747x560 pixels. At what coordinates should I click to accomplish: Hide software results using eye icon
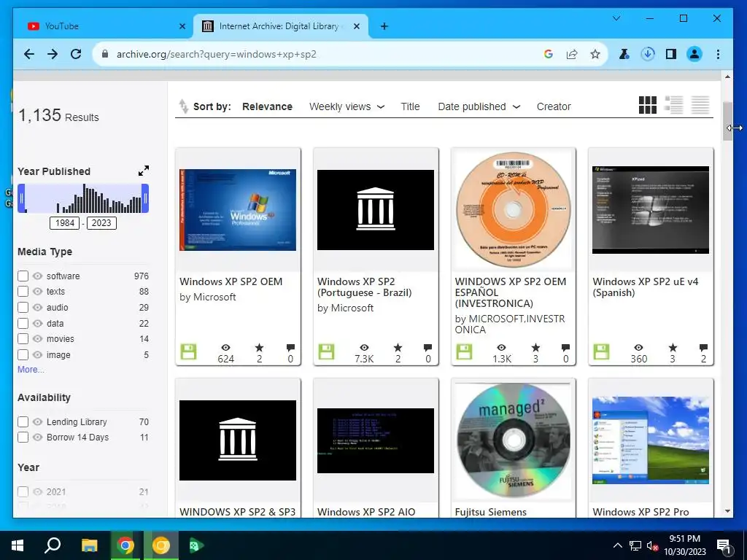tap(38, 276)
